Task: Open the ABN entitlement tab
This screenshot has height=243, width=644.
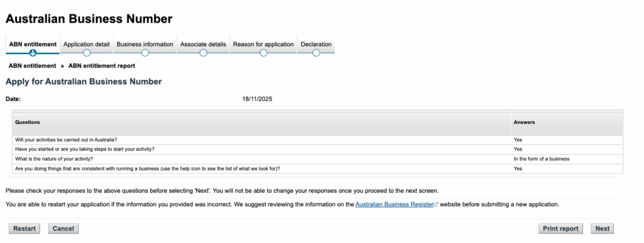Action: coord(33,45)
